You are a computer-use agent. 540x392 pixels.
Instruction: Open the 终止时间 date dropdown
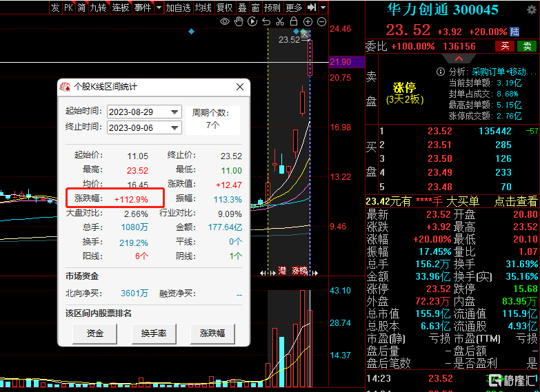tap(174, 128)
